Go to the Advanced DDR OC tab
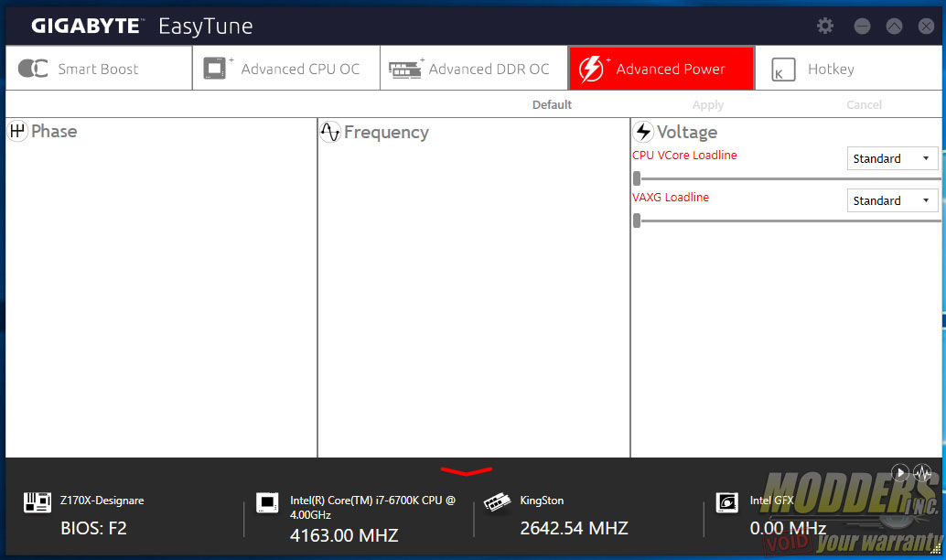This screenshot has width=946, height=560. [x=474, y=69]
